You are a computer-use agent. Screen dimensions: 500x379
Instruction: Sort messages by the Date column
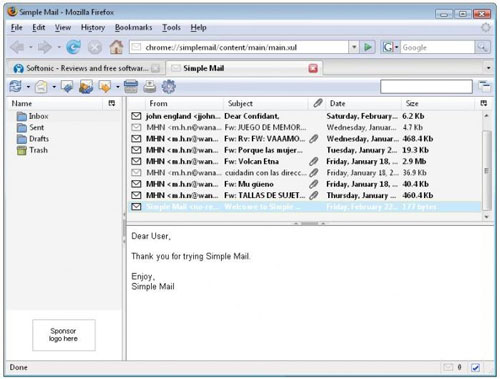pos(363,103)
